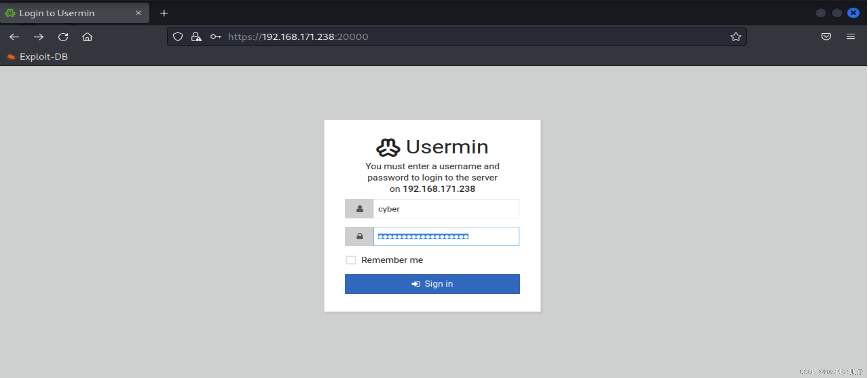Bookmark this page with the star icon
This screenshot has height=378, width=868.
click(x=736, y=37)
